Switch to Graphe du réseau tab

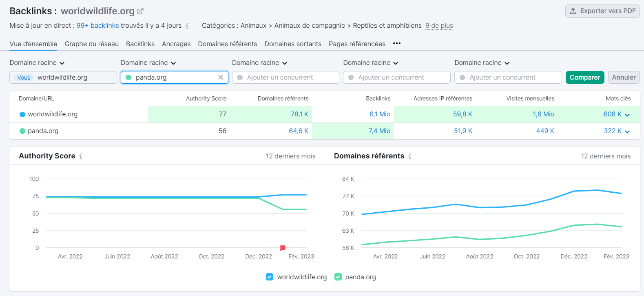[x=92, y=44]
